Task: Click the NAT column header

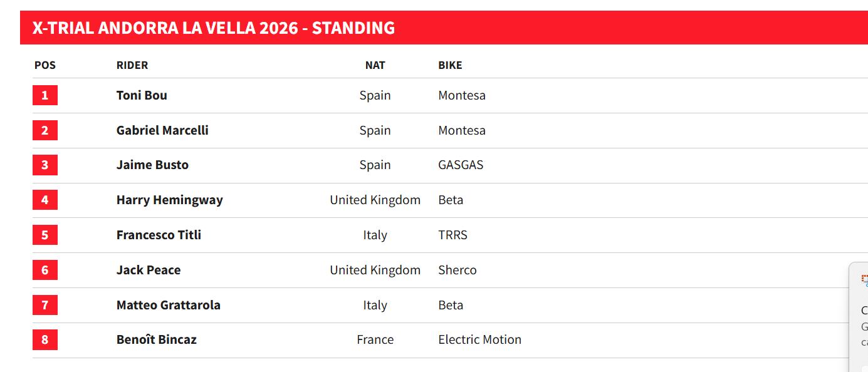Action: point(375,65)
